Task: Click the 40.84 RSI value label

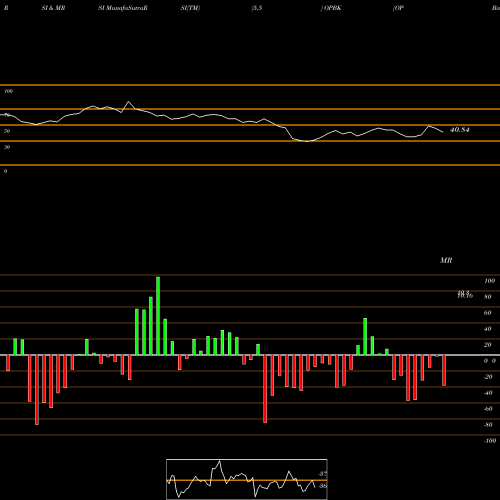Action: [460, 130]
